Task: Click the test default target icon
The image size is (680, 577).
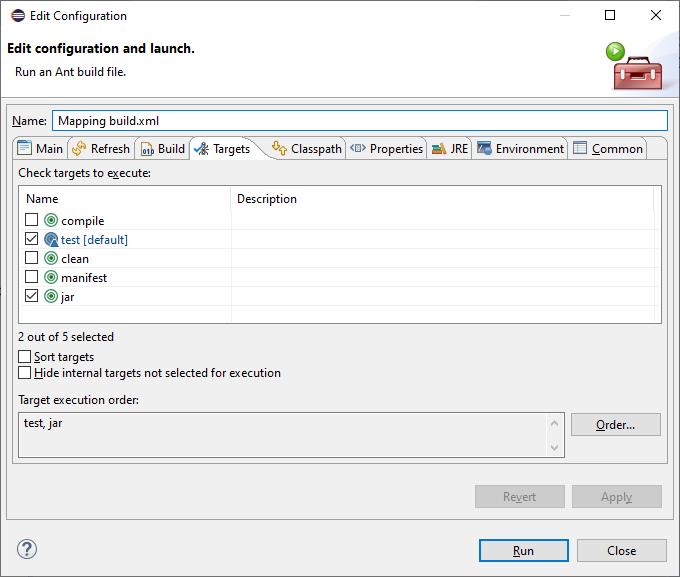Action: pos(51,239)
